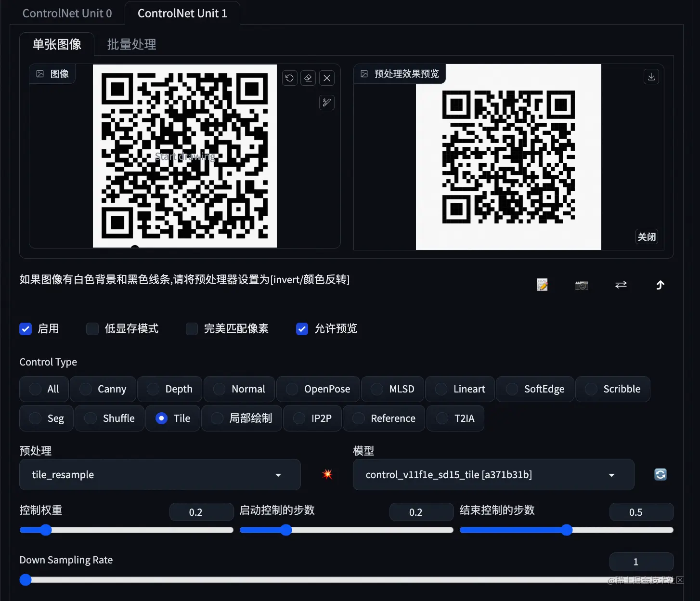
Task: Open the tile_resample preprocessor dropdown
Action: point(160,475)
